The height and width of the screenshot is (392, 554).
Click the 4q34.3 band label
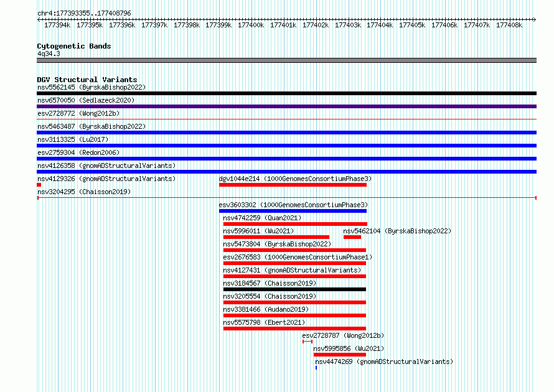[49, 54]
